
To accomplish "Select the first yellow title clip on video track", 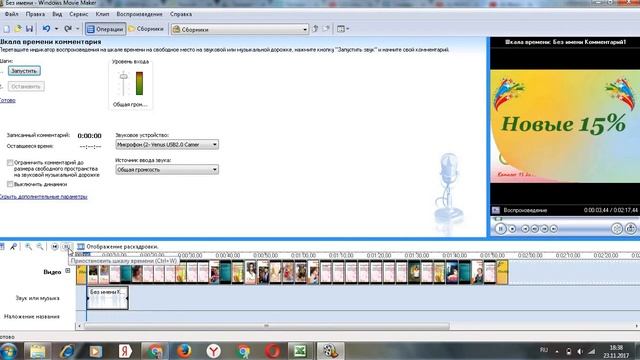I will (81, 272).
